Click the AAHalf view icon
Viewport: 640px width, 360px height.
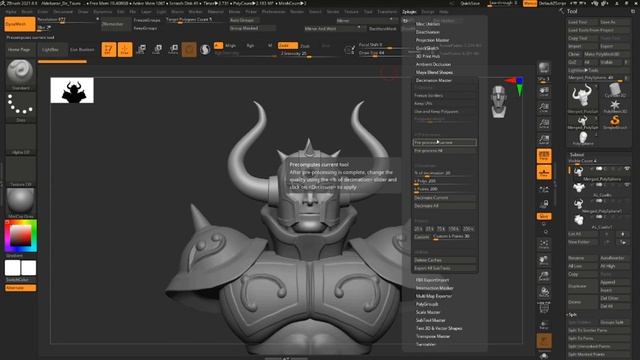tap(544, 140)
